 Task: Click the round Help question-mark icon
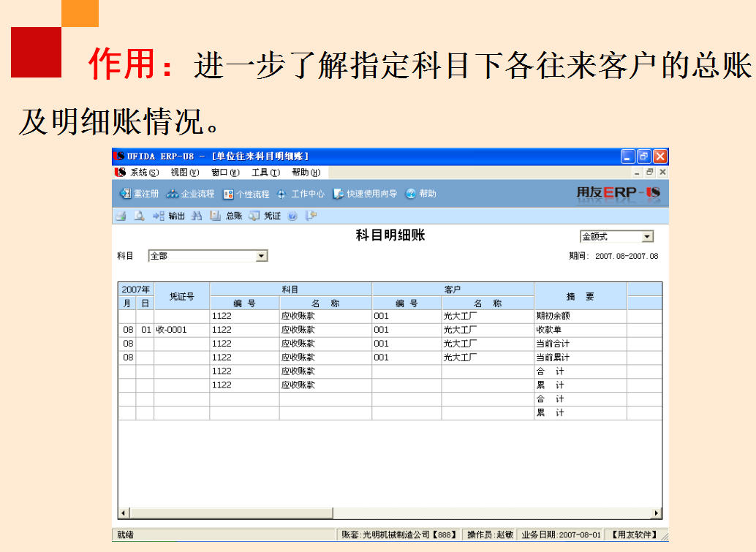pyautogui.click(x=293, y=216)
